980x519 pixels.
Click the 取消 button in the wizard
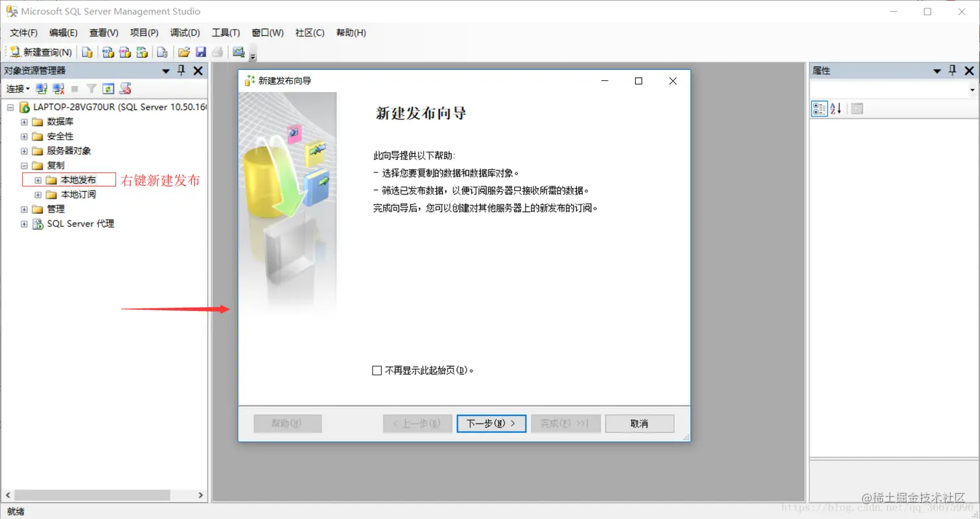[x=639, y=423]
